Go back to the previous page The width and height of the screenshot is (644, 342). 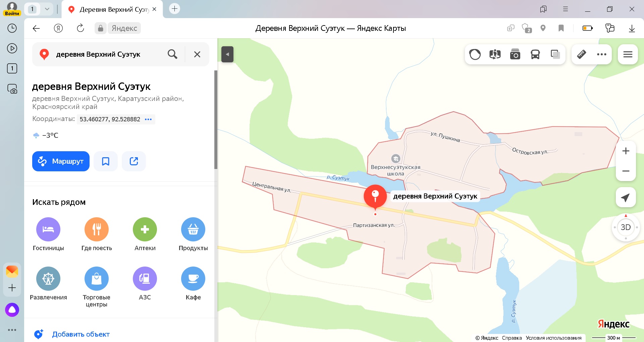[36, 28]
